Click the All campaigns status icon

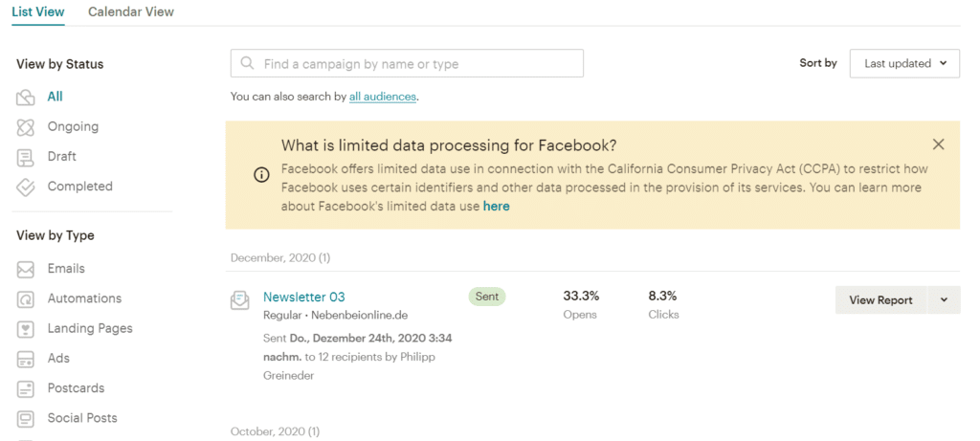click(26, 98)
